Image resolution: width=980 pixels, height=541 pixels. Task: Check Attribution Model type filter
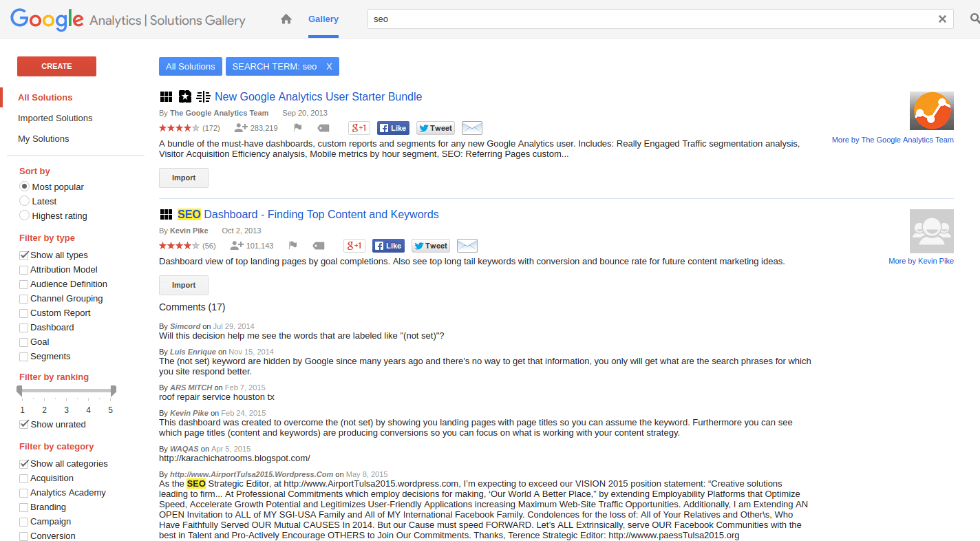coord(24,270)
